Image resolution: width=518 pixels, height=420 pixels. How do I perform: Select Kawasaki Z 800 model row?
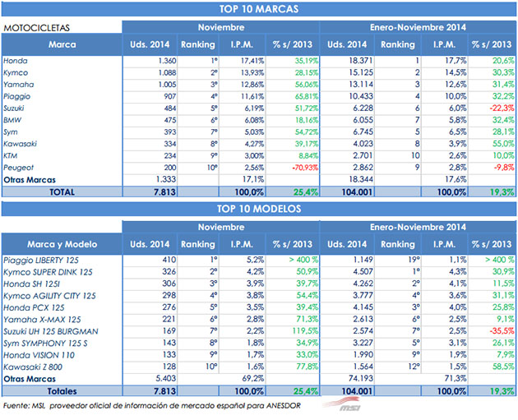coord(33,367)
